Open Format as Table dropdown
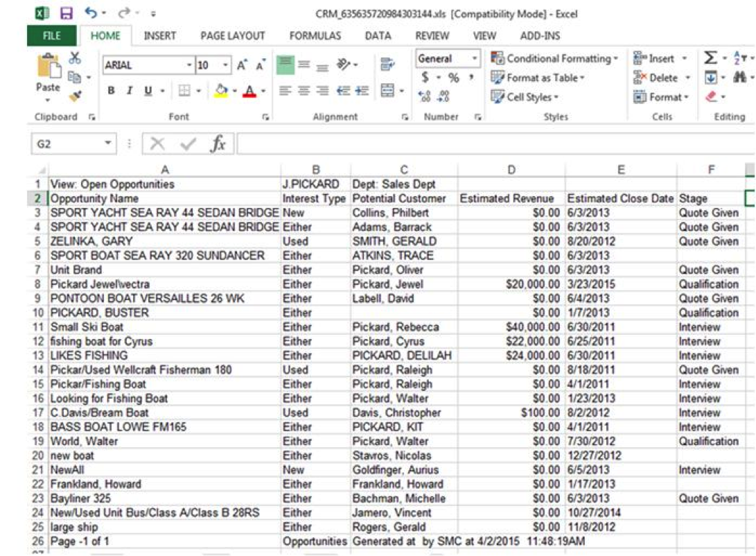 pyautogui.click(x=538, y=78)
